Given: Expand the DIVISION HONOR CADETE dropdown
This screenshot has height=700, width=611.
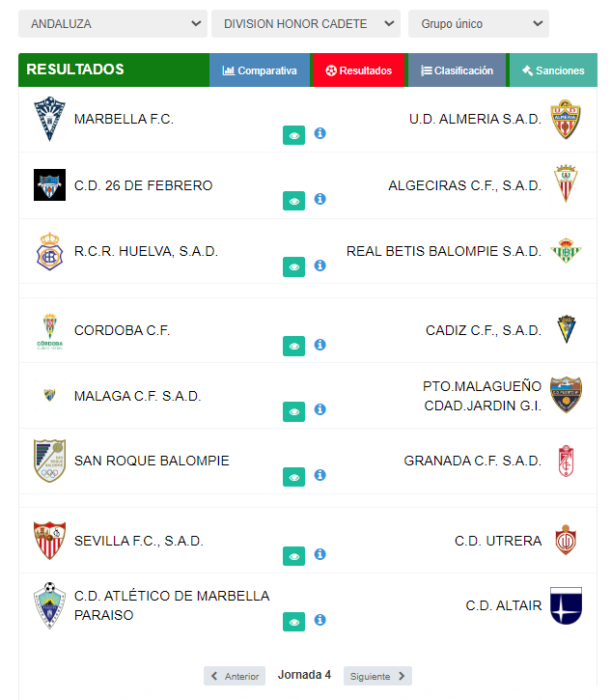Looking at the screenshot, I should (x=306, y=23).
